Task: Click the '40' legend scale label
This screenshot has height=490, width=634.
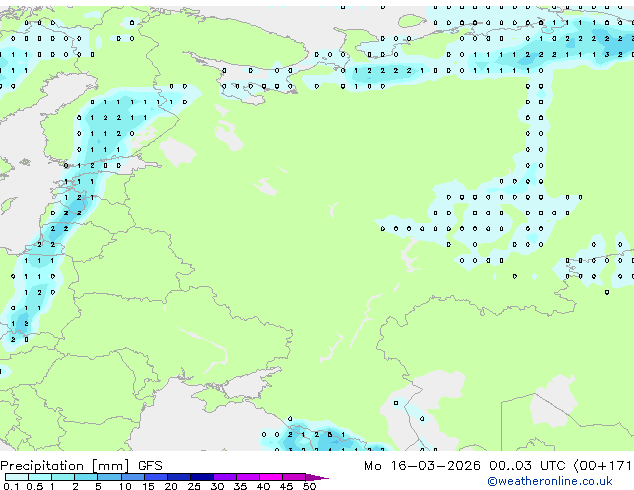Action: click(263, 486)
